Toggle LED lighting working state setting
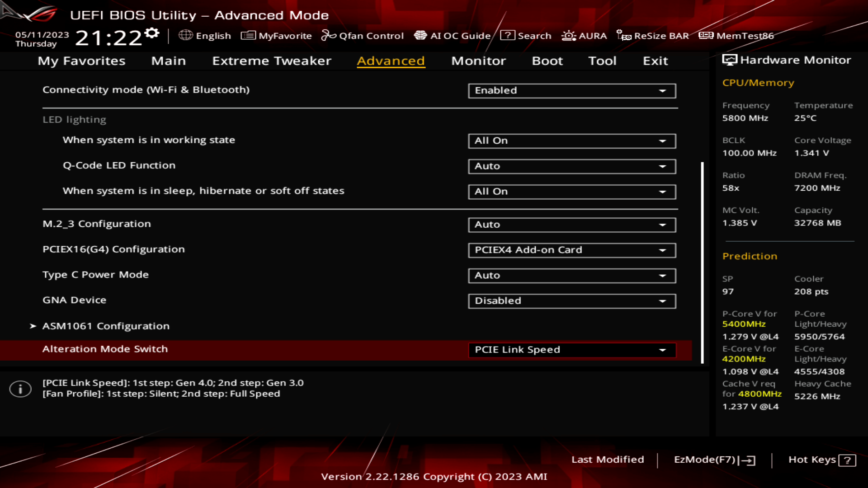This screenshot has height=488, width=868. pos(571,141)
